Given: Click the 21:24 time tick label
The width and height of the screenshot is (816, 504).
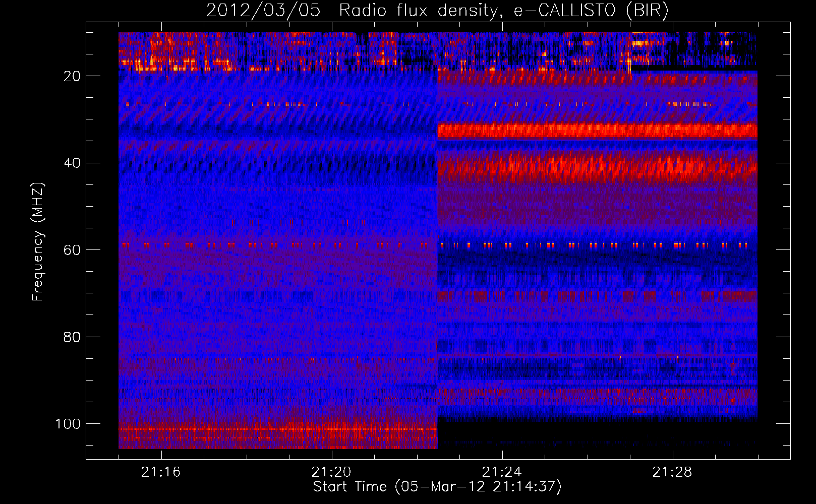Looking at the screenshot, I should tap(502, 472).
